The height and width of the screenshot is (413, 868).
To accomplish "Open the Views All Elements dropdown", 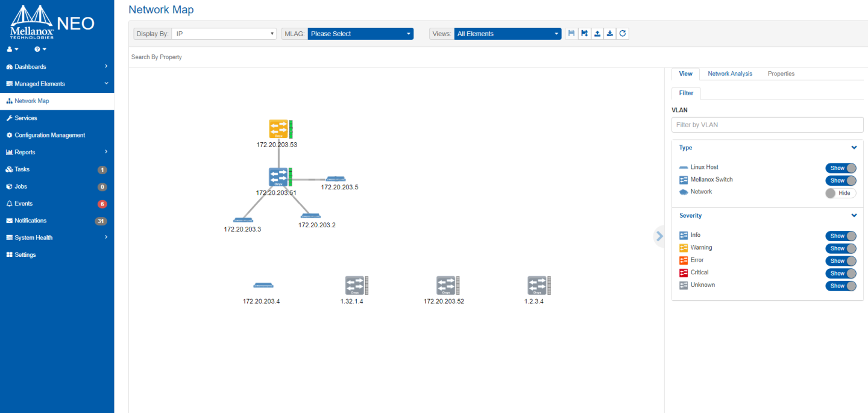I will click(508, 34).
